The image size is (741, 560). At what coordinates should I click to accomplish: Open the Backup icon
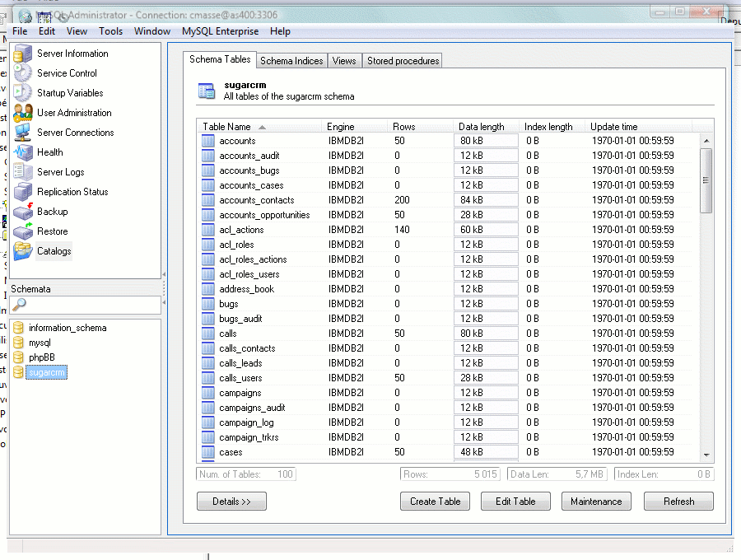(23, 212)
